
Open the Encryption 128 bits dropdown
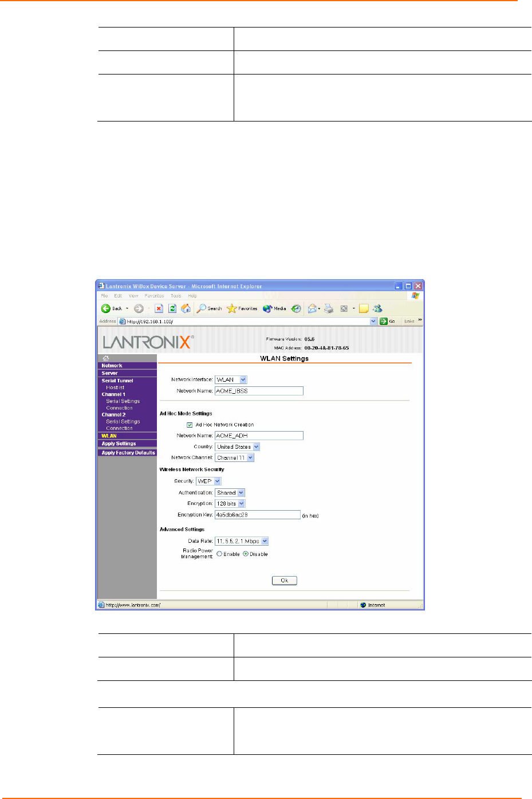230,503
